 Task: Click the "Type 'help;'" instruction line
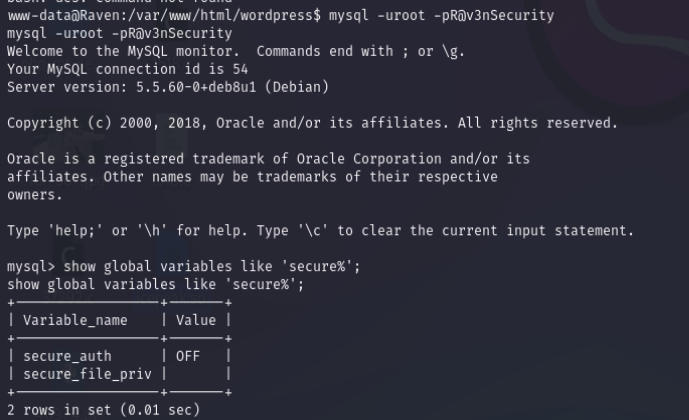[320, 231]
